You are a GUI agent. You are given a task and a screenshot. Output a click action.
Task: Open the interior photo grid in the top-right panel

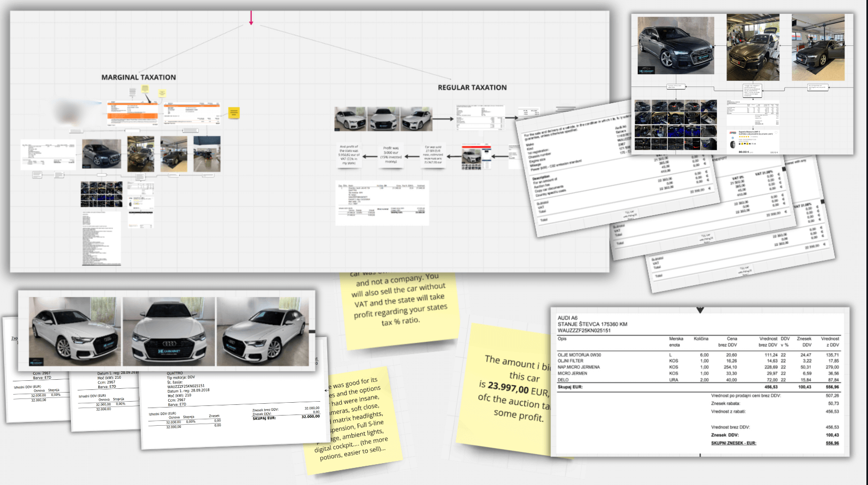point(676,124)
